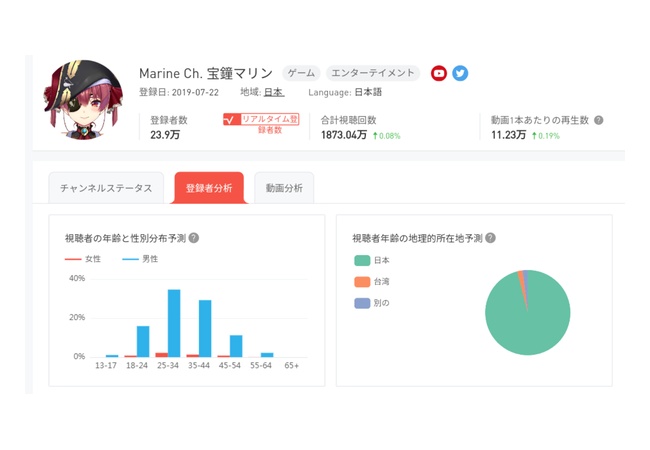This screenshot has width=650, height=450.
Task: Switch to チャンネルステータス tab
Action: click(x=106, y=188)
